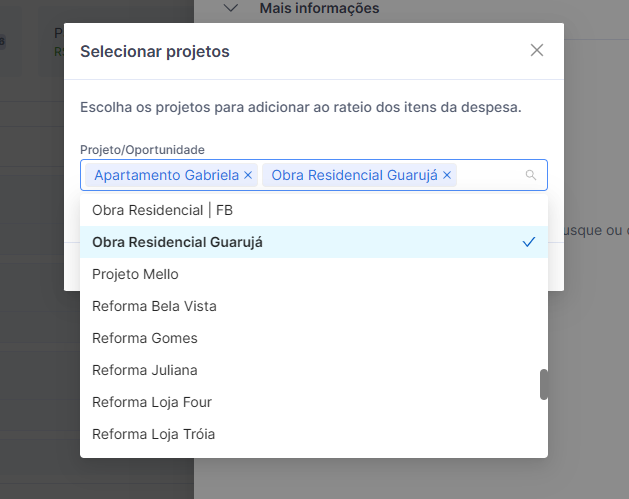Choose Reforma Loja Four project
The height and width of the screenshot is (499, 629).
pyautogui.click(x=152, y=402)
